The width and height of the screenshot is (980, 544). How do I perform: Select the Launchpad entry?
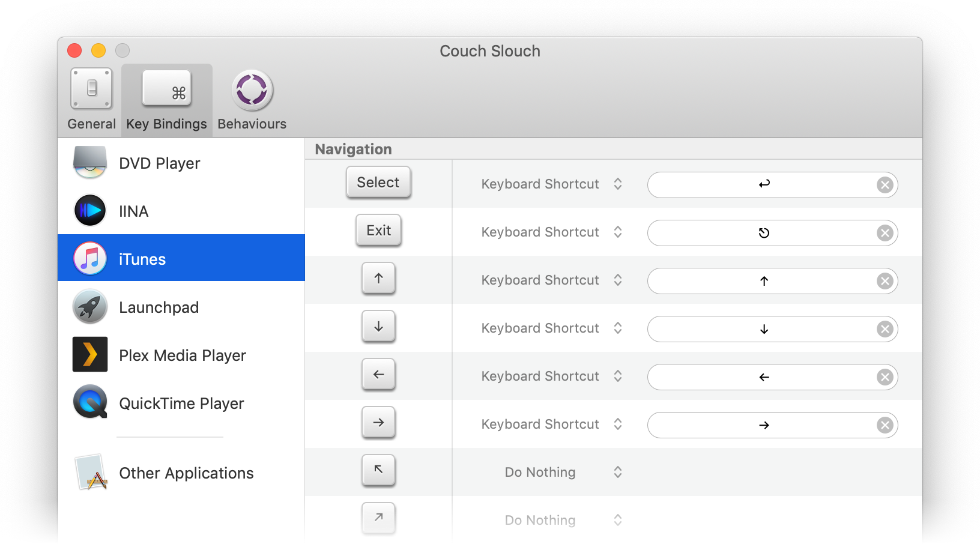click(x=159, y=307)
